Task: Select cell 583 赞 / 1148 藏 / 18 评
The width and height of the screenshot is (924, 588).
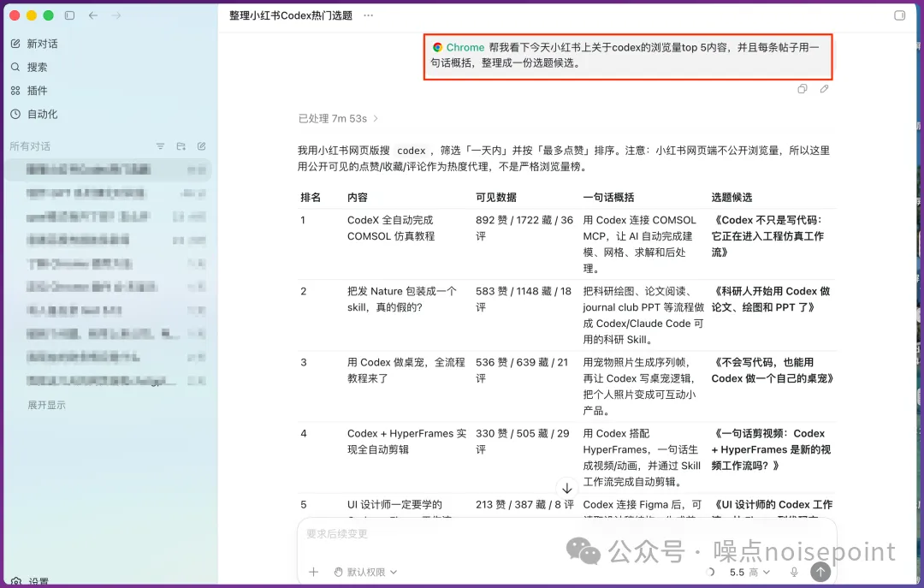Action: [524, 299]
